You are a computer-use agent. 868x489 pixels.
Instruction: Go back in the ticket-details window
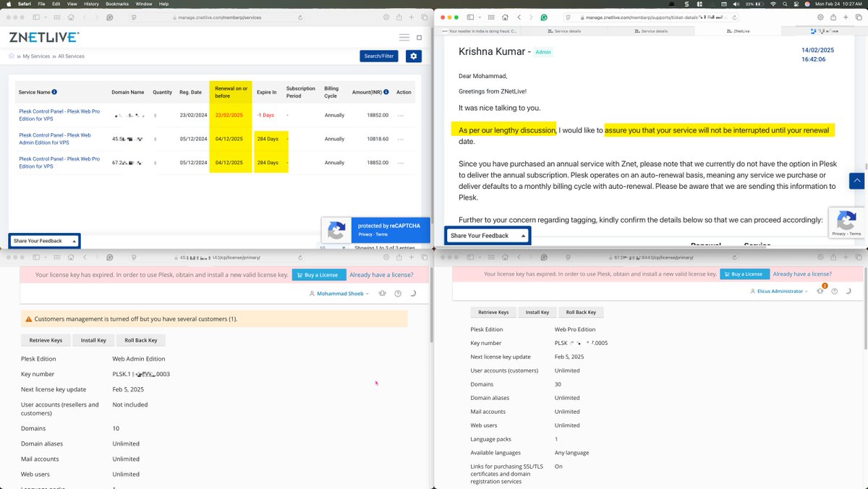coord(519,17)
